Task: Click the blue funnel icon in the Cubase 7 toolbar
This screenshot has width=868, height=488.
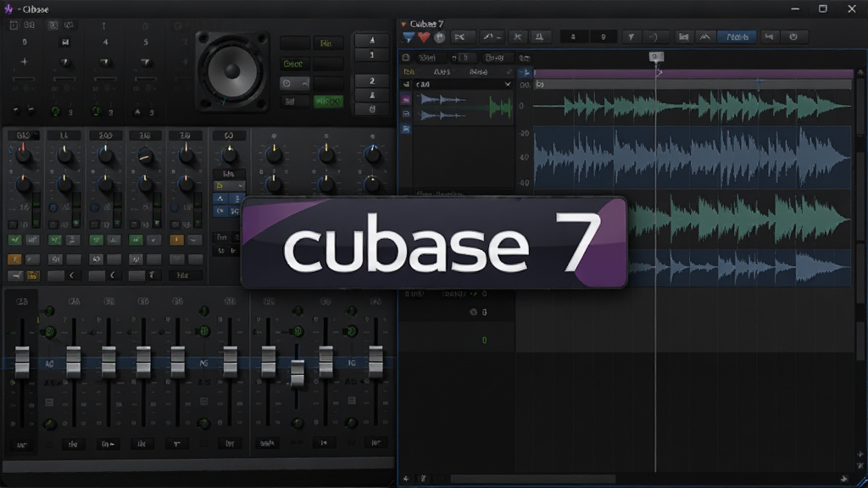Action: click(409, 37)
